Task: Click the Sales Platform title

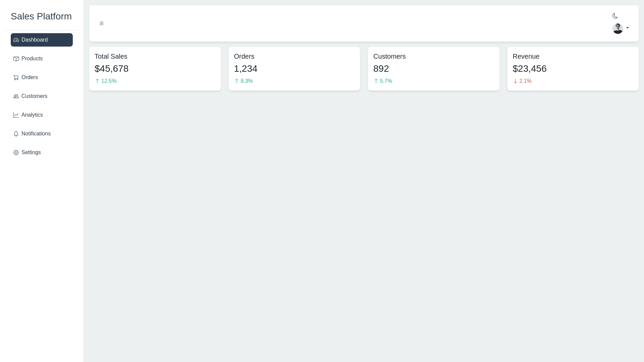Action: [x=41, y=16]
